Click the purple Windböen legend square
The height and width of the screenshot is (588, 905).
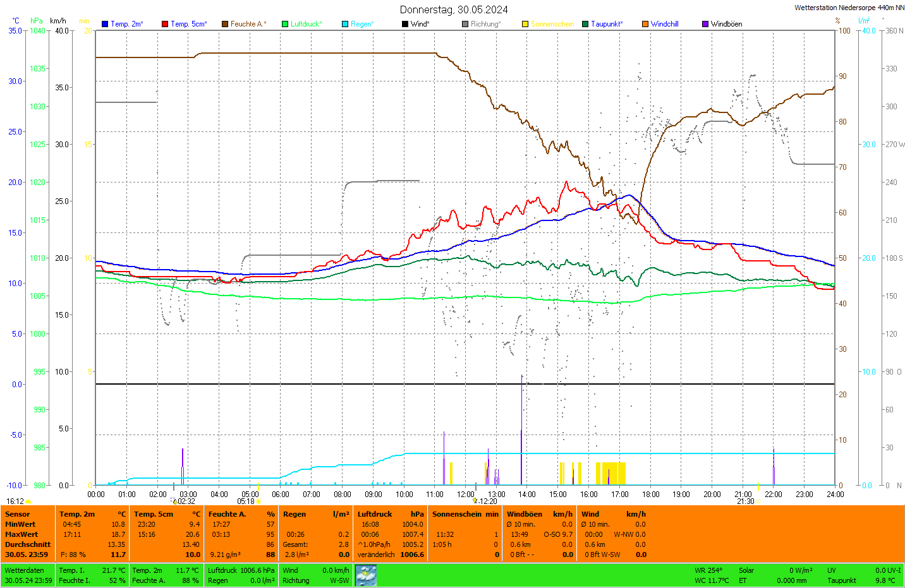(705, 24)
